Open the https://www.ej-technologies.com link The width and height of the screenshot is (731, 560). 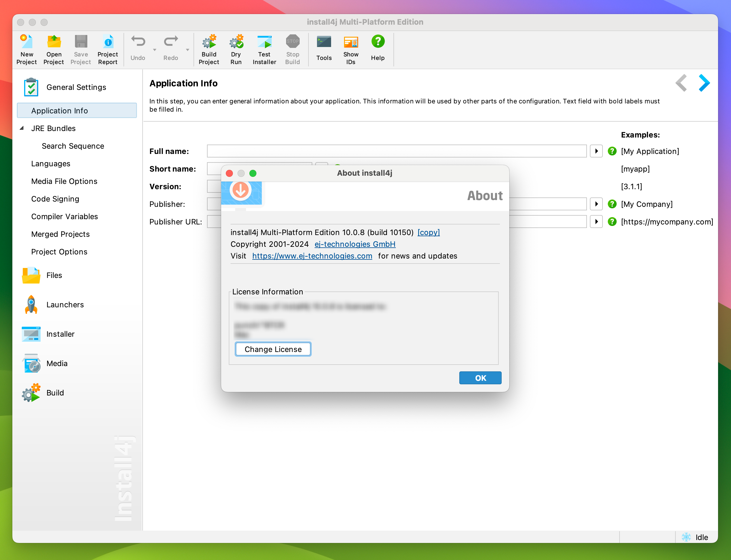pos(312,256)
